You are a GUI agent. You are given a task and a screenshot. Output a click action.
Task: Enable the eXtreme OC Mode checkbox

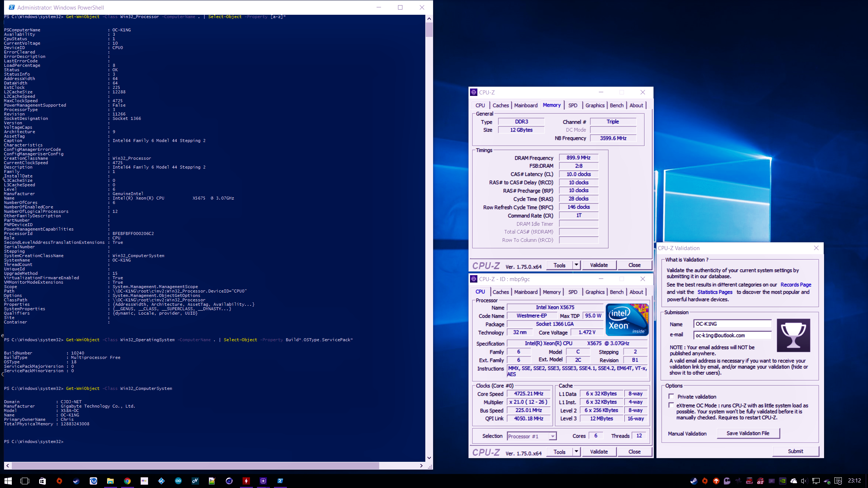[671, 405]
